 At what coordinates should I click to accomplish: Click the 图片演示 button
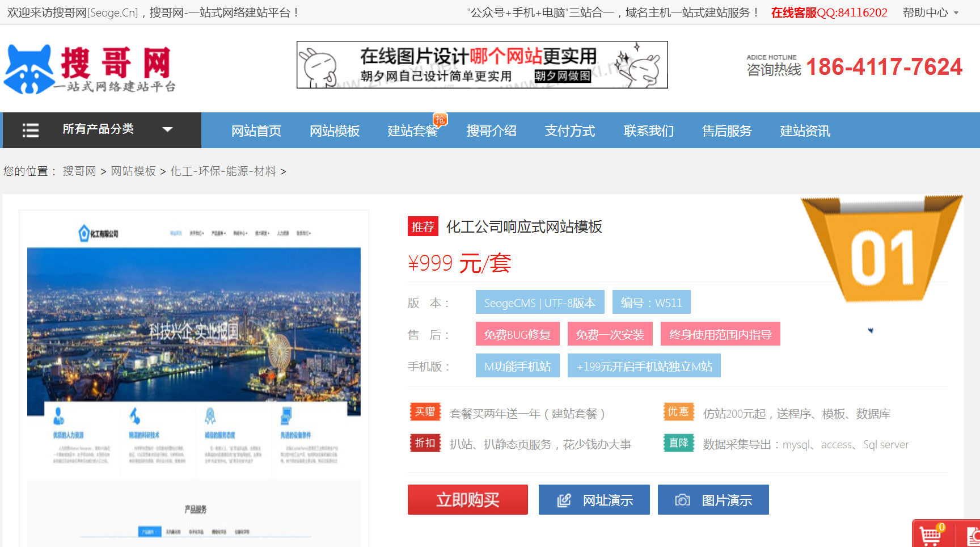713,500
